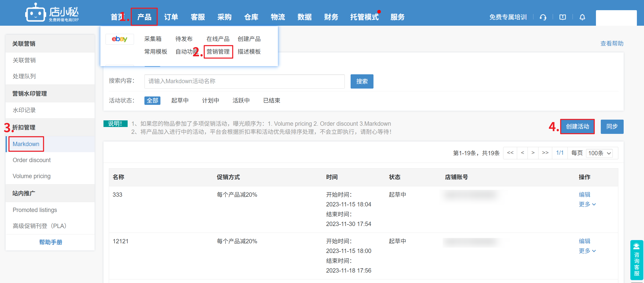Image resolution: width=644 pixels, height=283 pixels.
Task: Open the book help manual icon
Action: (562, 17)
